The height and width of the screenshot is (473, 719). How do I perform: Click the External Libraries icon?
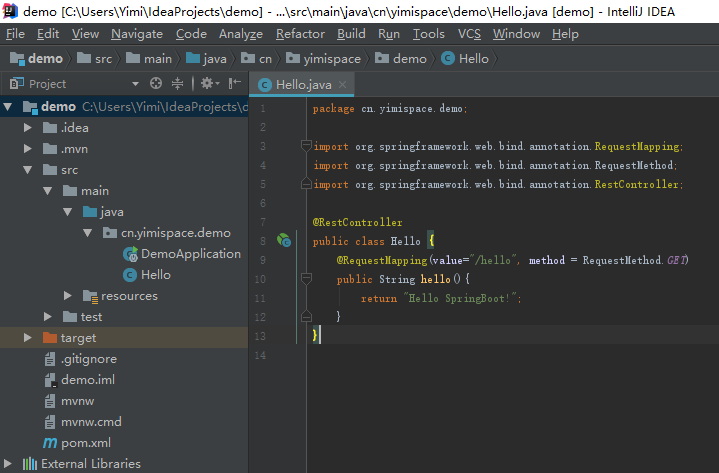[x=30, y=464]
